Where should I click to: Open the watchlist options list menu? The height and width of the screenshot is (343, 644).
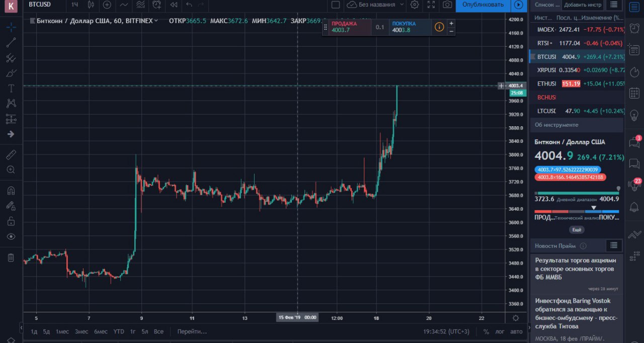(x=613, y=5)
